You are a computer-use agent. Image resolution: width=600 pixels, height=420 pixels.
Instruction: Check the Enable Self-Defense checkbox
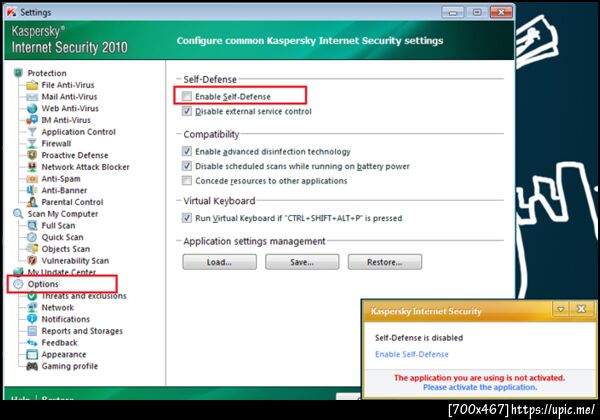click(x=187, y=96)
